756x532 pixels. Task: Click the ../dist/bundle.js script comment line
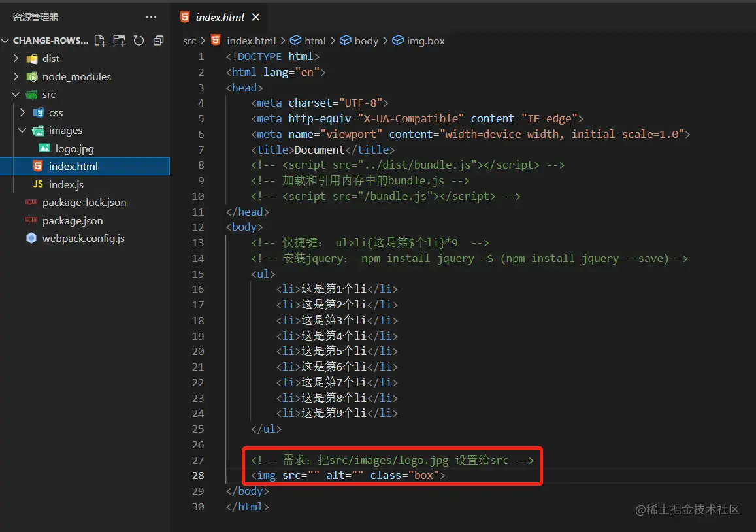(x=408, y=165)
